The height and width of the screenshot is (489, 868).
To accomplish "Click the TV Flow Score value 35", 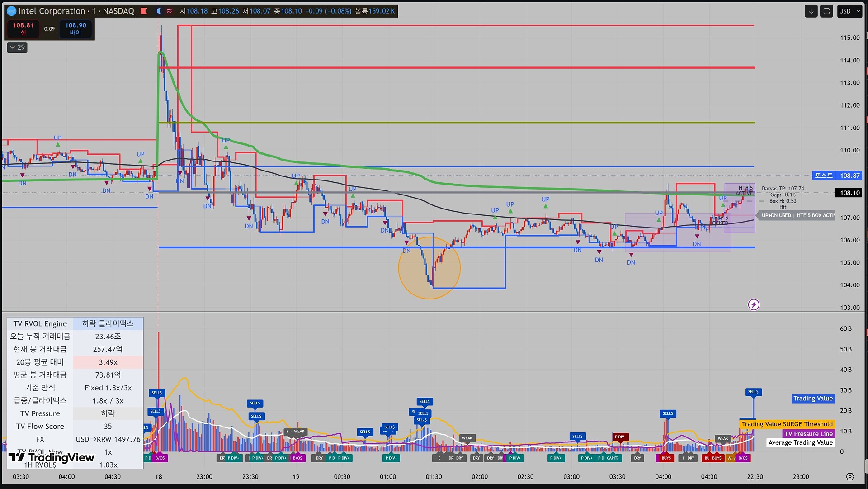I will click(x=108, y=426).
